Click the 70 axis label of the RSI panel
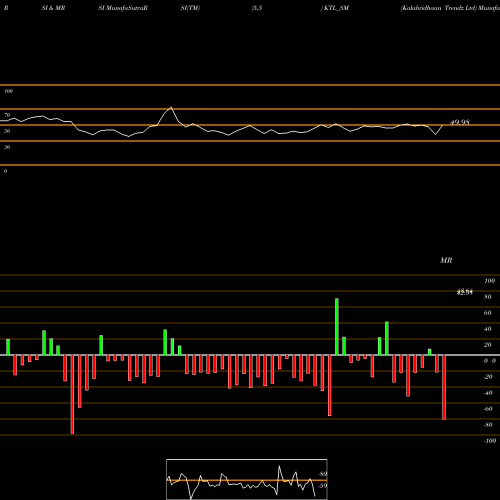The image size is (500, 500). pos(7,115)
